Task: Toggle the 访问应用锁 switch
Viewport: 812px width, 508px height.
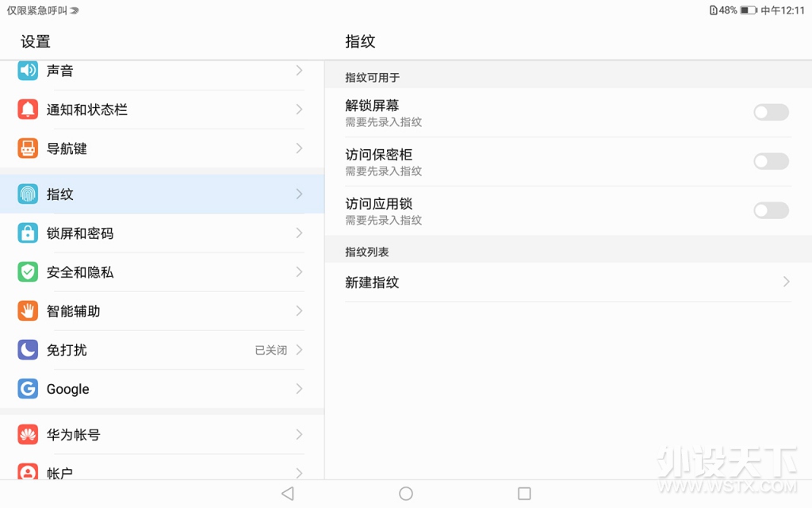Action: click(771, 210)
